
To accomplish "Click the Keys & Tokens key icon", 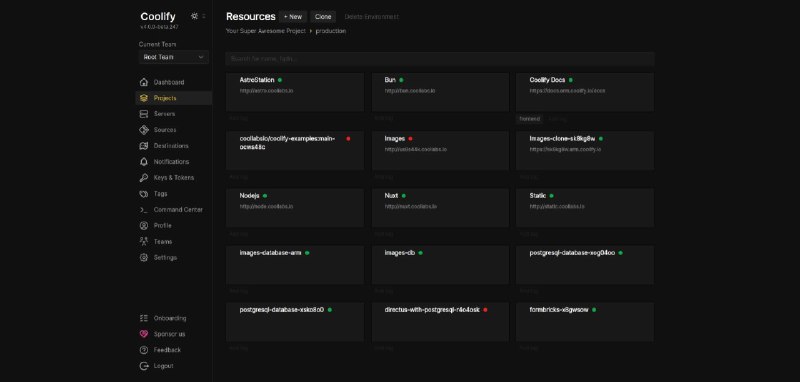I will point(144,177).
